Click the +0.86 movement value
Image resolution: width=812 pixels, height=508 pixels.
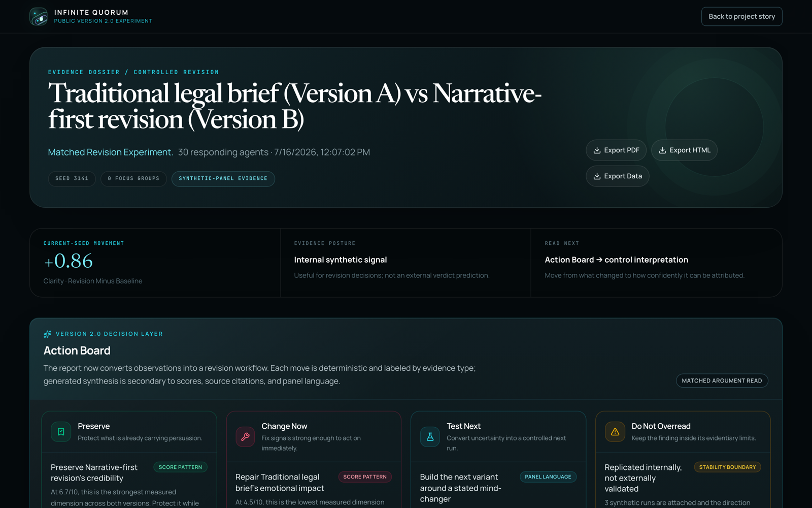tap(68, 261)
